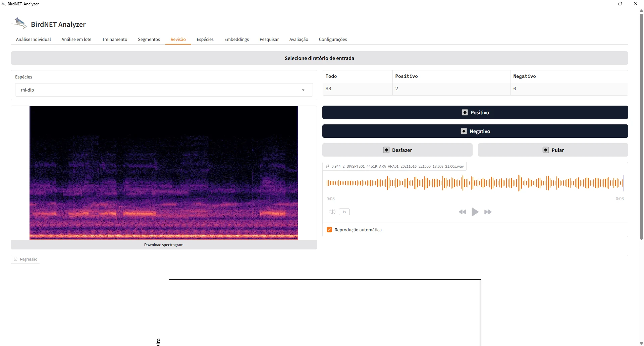Open the Espécies dropdown showing rhi-dip

(164, 90)
